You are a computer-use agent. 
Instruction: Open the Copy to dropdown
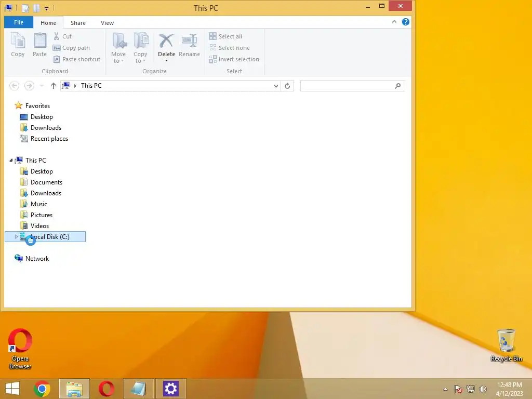pyautogui.click(x=140, y=48)
